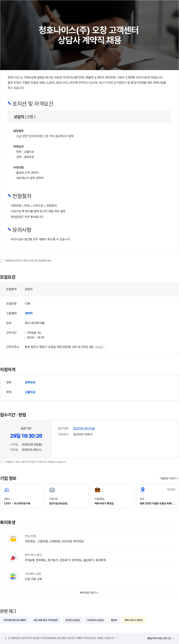Click the info icon beside 채용정보에 잘못된 내용
The height and width of the screenshot is (644, 179).
[2, 261]
